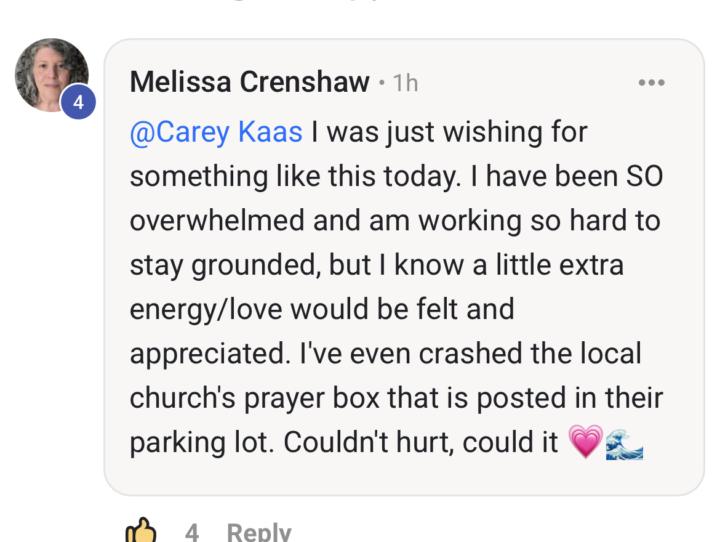This screenshot has width=720, height=542.
Task: Click the level 4 badge on avatar
Action: tap(78, 102)
